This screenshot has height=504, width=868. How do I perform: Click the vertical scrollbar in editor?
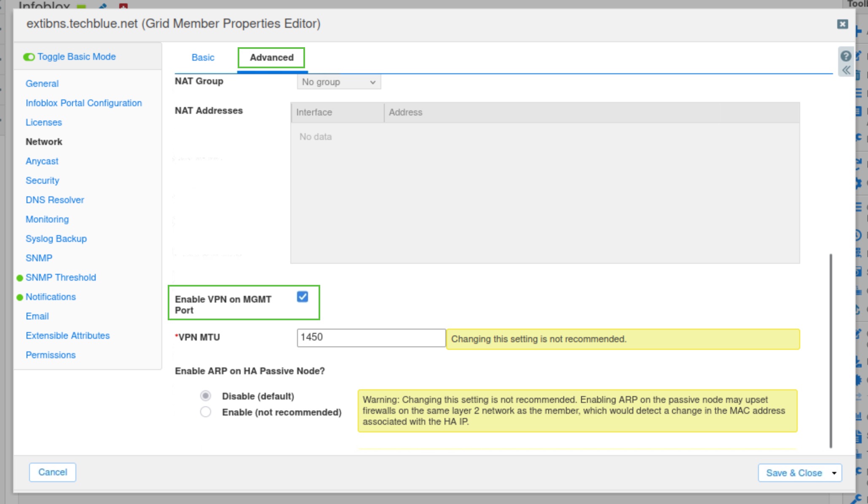(830, 350)
